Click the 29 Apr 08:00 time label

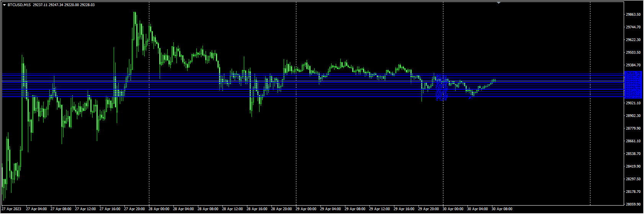click(x=355, y=209)
